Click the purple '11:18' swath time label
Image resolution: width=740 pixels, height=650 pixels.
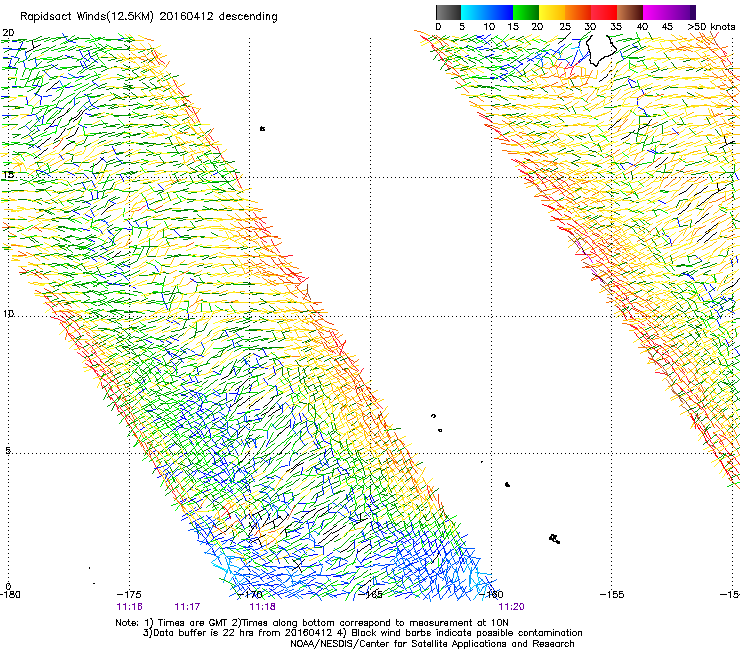pyautogui.click(x=262, y=607)
